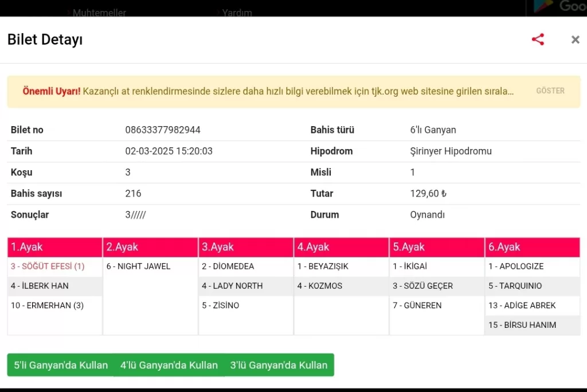The image size is (587, 392).
Task: Select the 2.Ayak column header
Action: click(x=150, y=247)
